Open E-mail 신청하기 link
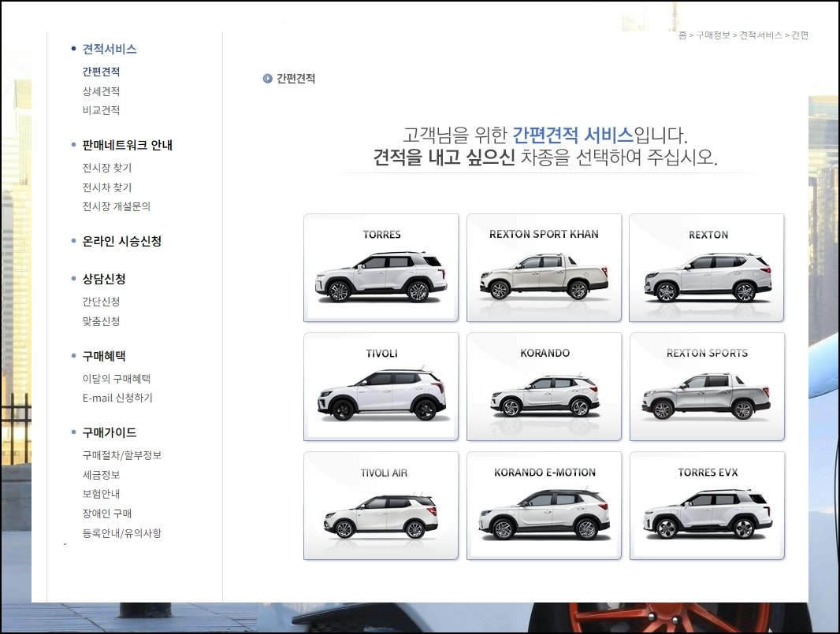 [x=117, y=398]
